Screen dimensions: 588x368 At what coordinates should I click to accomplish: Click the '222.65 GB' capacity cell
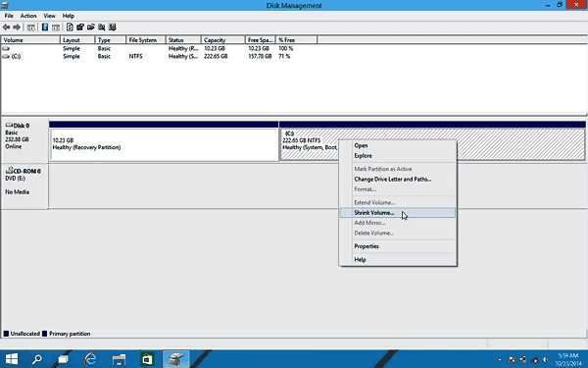[x=216, y=56]
